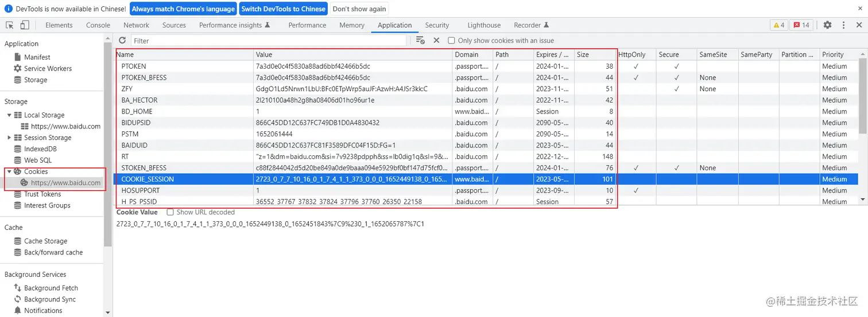The image size is (868, 317).
Task: Open Background Sync in sidebar
Action: point(50,299)
